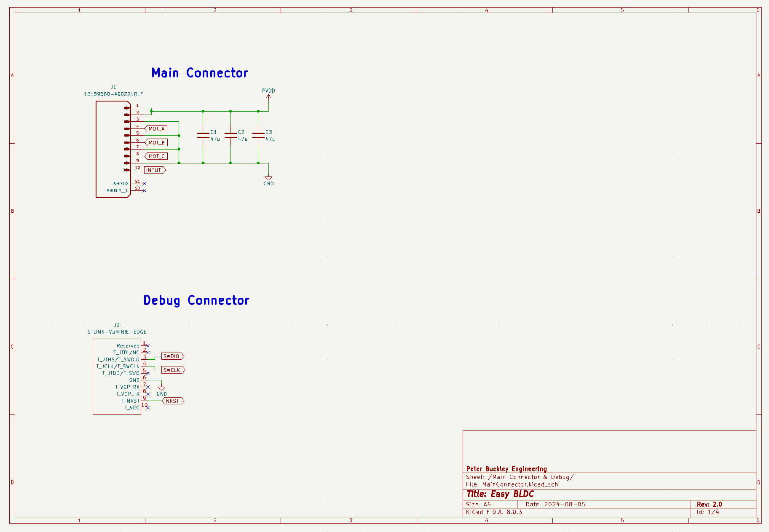Select the NRST global label
Screen dimensions: 769x532
pyautogui.click(x=173, y=401)
